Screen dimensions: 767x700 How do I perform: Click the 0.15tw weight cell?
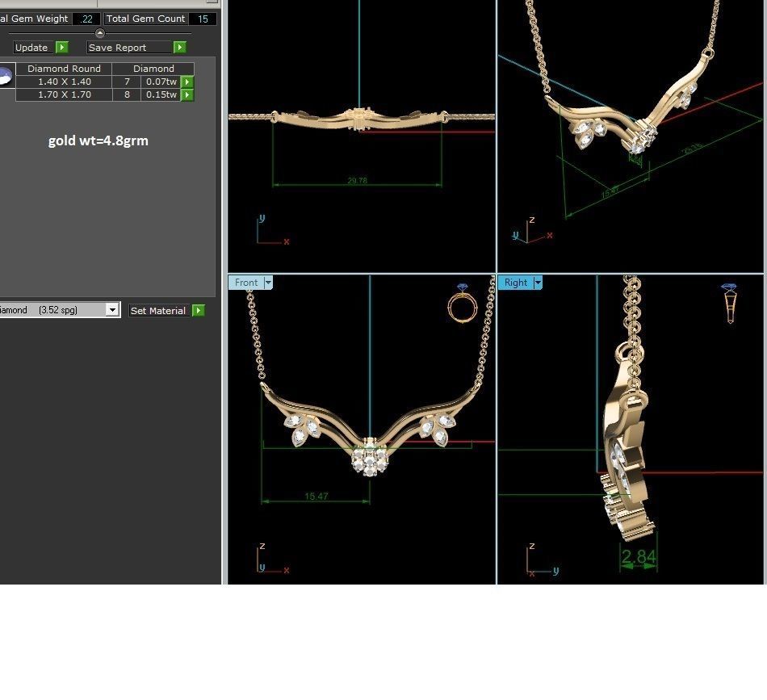point(161,95)
